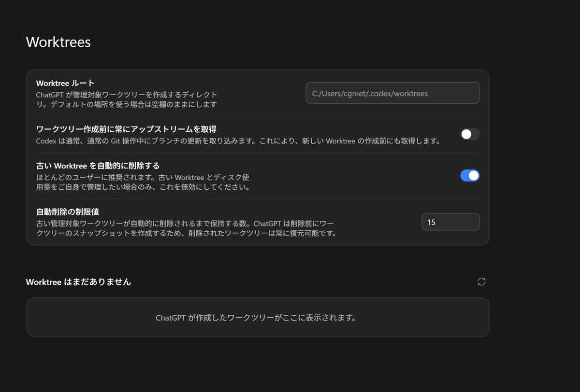Click the 'ChatGPT が作成したワークツリーがここに表示されます。' message
This screenshot has height=392, width=580.
click(x=256, y=318)
